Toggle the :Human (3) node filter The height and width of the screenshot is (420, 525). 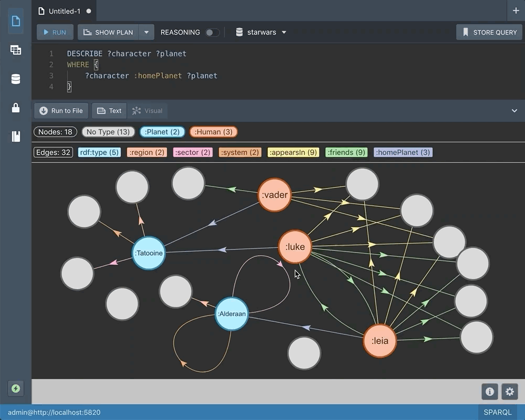(213, 132)
